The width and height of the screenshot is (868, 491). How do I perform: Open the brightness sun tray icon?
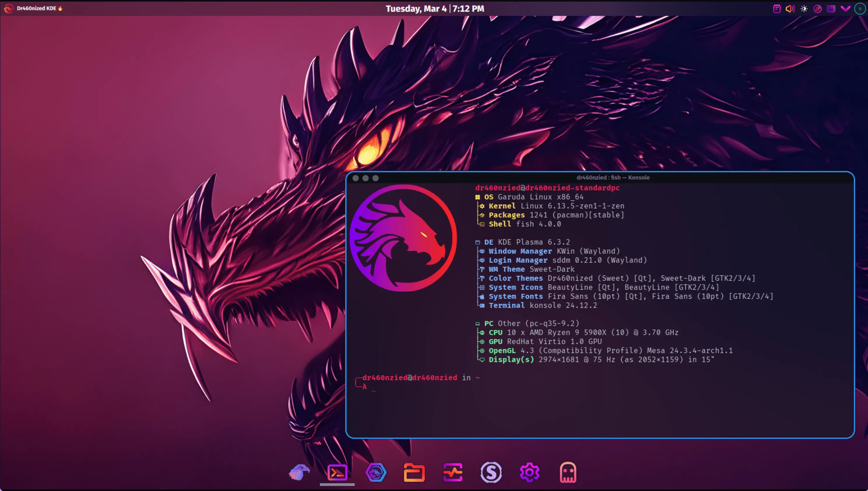pyautogui.click(x=804, y=8)
